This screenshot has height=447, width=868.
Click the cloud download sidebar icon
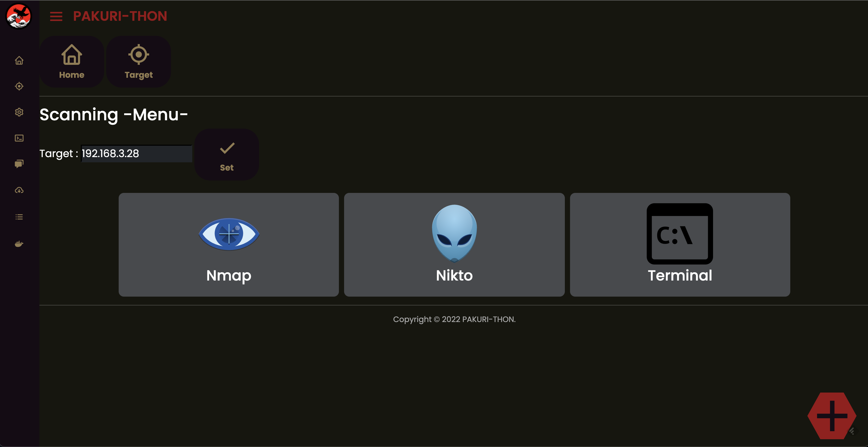pyautogui.click(x=19, y=190)
